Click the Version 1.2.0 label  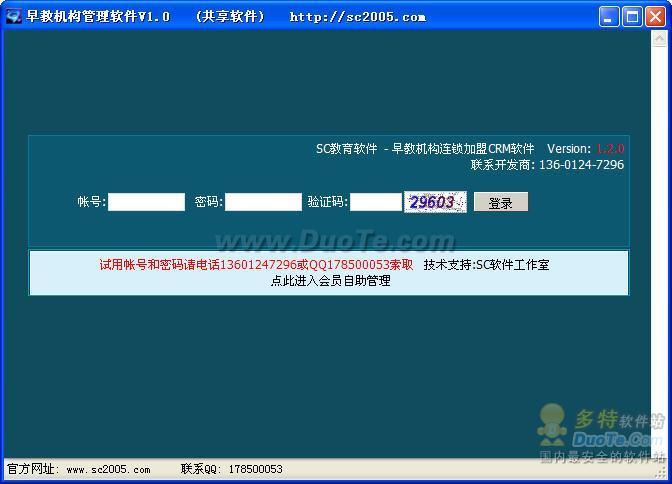(x=585, y=149)
